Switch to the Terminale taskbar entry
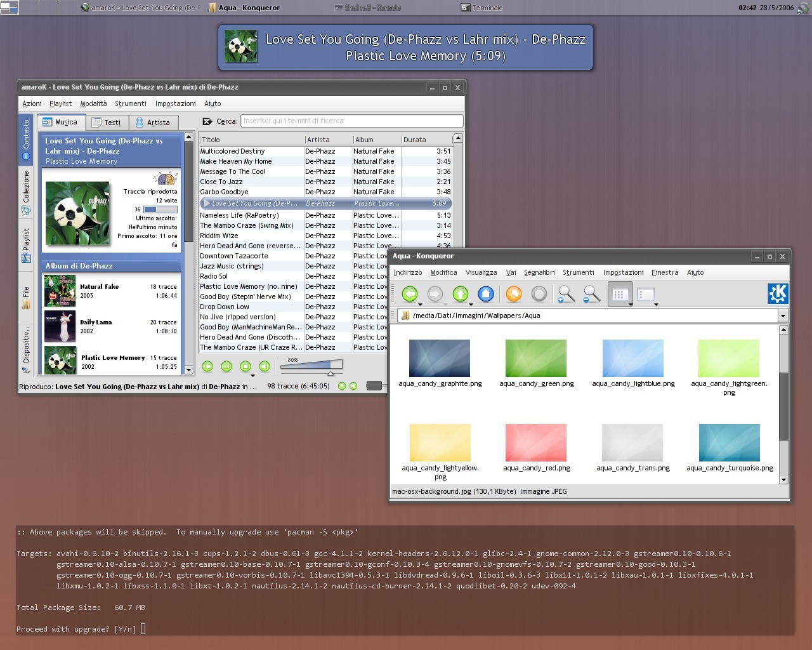Viewport: 812px width, 650px height. 481,8
